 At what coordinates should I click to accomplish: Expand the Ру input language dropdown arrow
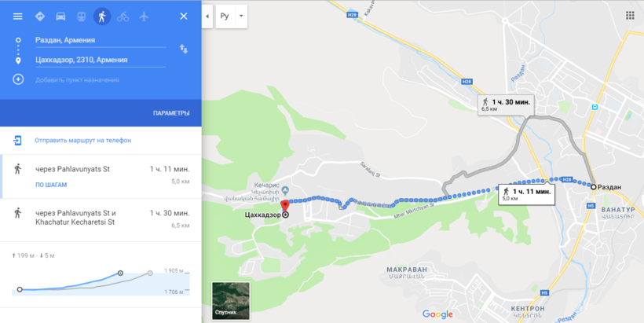click(241, 17)
